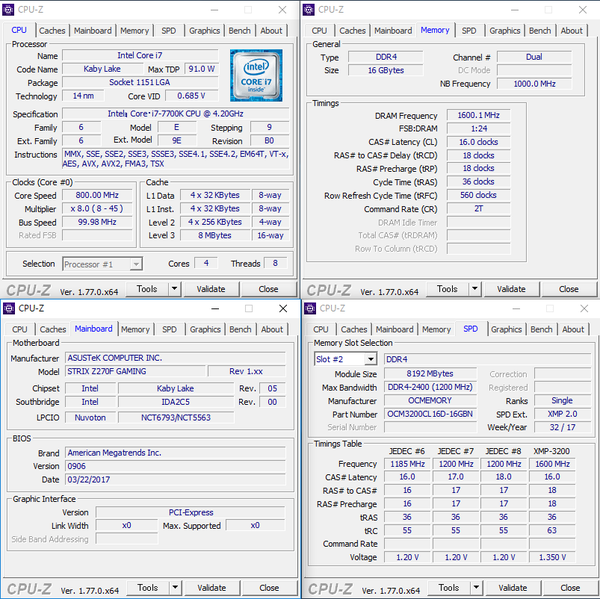This screenshot has height=599, width=600.
Task: Open About tab in the Mainboard window
Action: 272,329
